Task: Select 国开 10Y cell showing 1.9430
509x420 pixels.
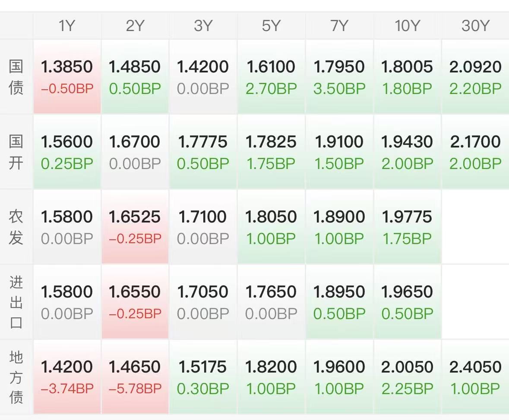Action: pyautogui.click(x=408, y=152)
